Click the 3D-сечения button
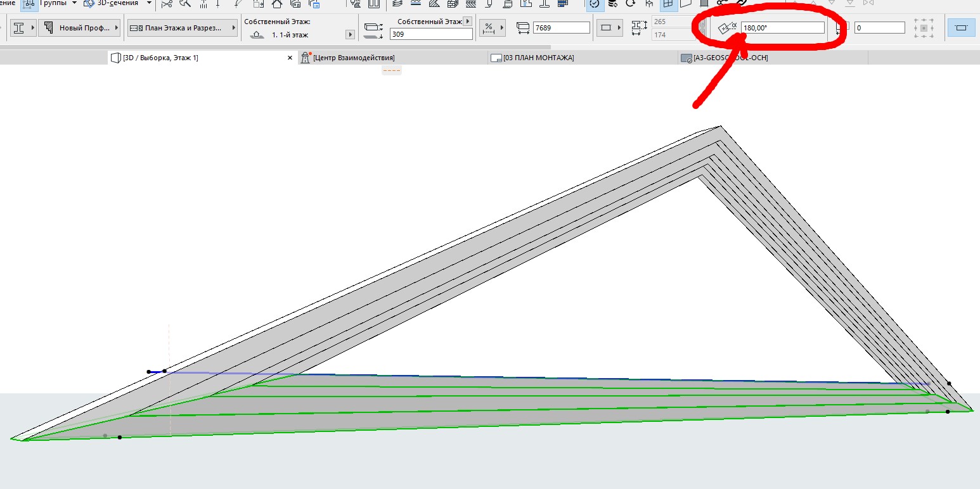 click(x=112, y=3)
